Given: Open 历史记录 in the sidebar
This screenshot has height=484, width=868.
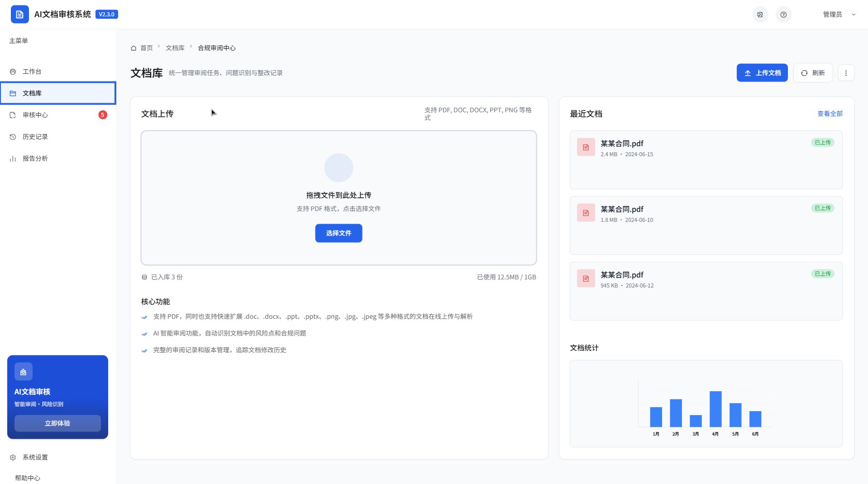Looking at the screenshot, I should 58,137.
